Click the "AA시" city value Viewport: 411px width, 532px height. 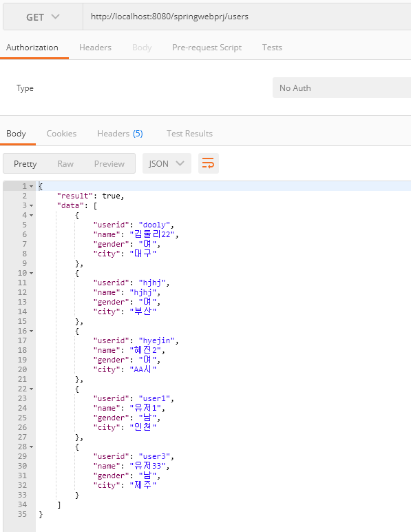pos(143,369)
